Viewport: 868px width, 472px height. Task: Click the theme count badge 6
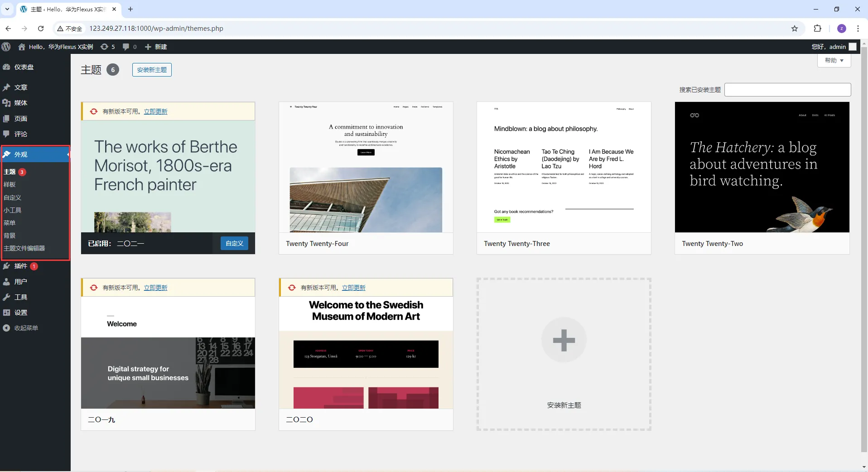113,70
